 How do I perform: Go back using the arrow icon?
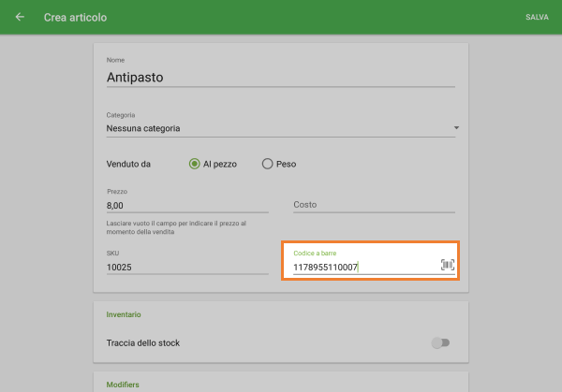[x=20, y=17]
